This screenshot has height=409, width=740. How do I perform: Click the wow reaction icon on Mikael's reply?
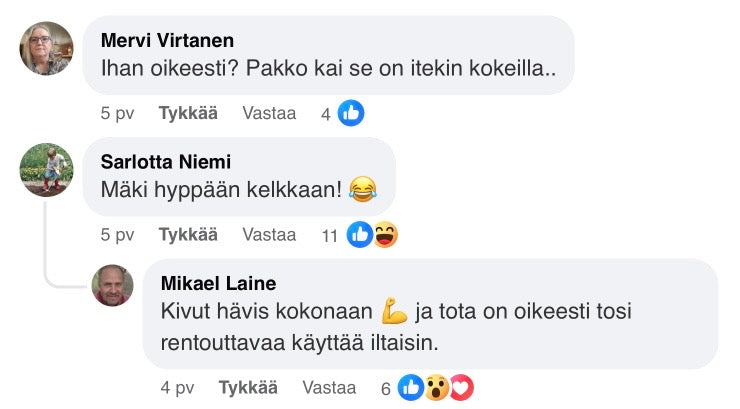click(435, 387)
